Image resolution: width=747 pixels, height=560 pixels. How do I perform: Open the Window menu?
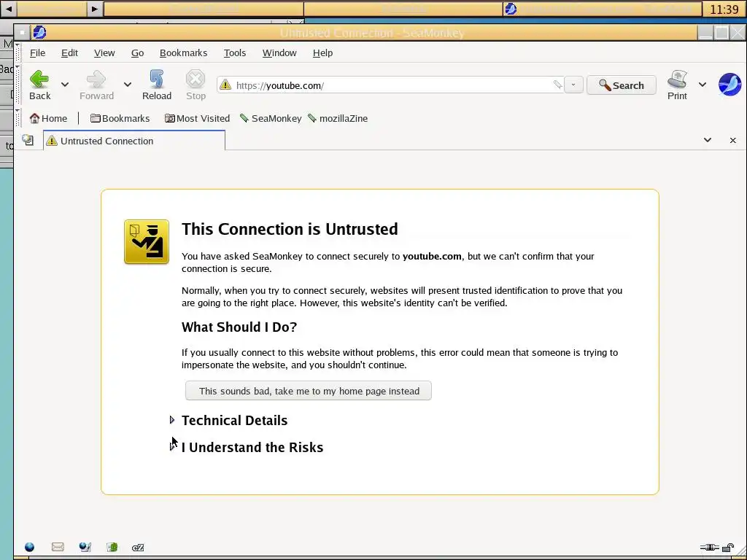click(279, 52)
